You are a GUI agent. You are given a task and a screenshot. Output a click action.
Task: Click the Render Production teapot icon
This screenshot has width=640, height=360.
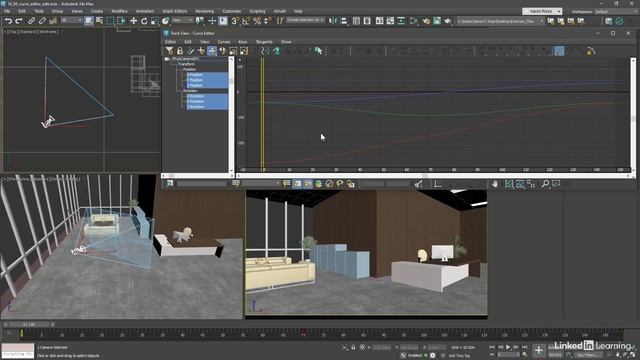click(448, 21)
